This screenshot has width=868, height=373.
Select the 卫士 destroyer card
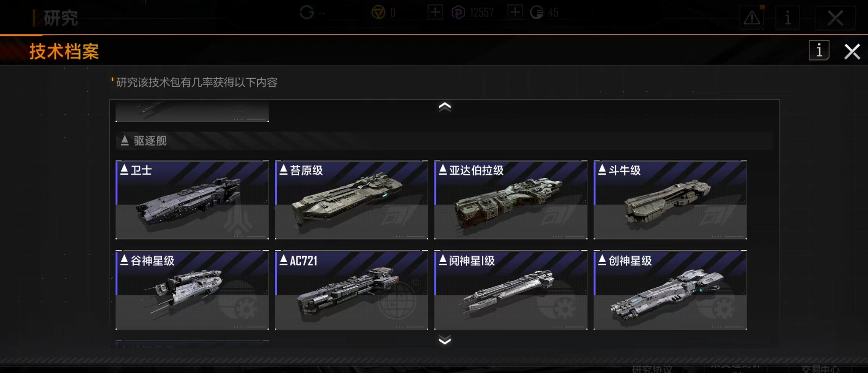pyautogui.click(x=192, y=200)
